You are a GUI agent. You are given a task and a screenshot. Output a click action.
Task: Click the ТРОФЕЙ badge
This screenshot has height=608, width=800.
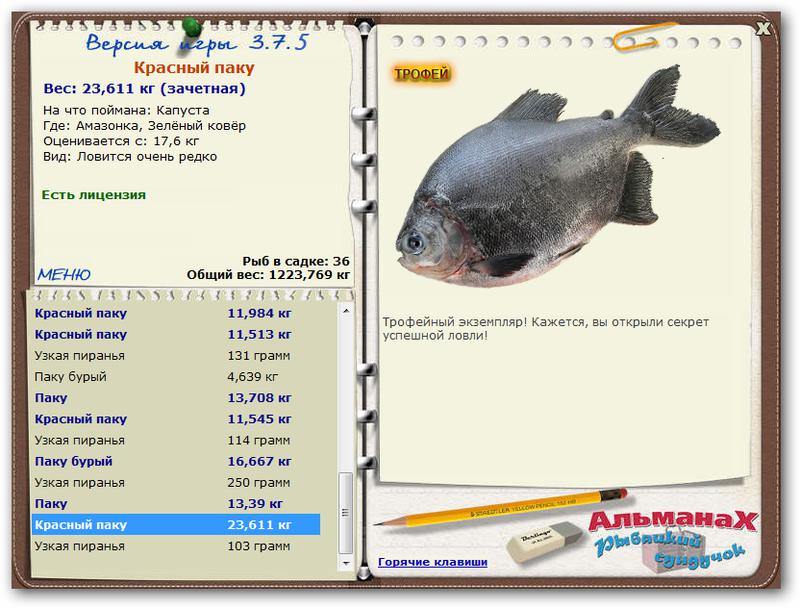tap(421, 74)
